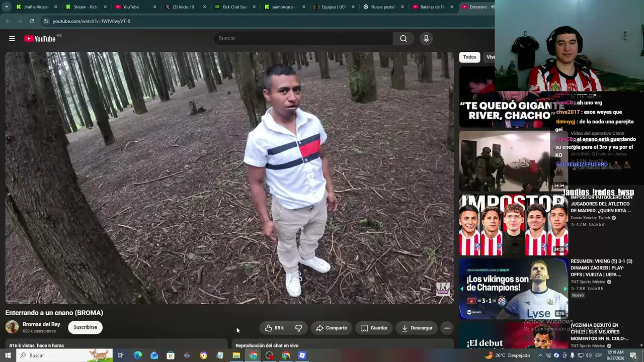The height and width of the screenshot is (362, 644).
Task: Start voice search with microphone icon
Action: [x=426, y=39]
